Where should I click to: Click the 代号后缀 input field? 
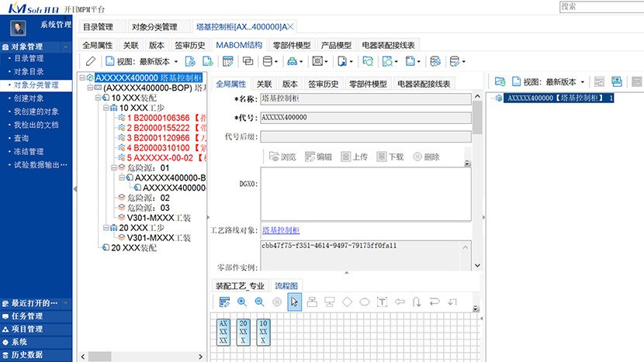pyautogui.click(x=365, y=137)
